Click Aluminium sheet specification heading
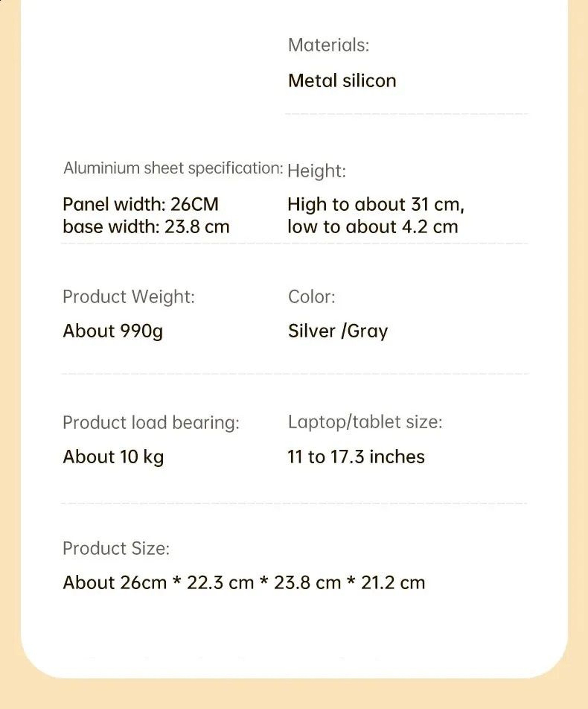Viewport: 588px width, 709px height. pyautogui.click(x=173, y=168)
